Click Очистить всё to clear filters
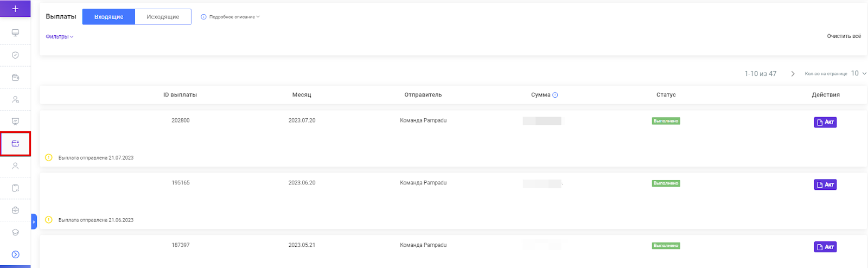 coord(844,36)
